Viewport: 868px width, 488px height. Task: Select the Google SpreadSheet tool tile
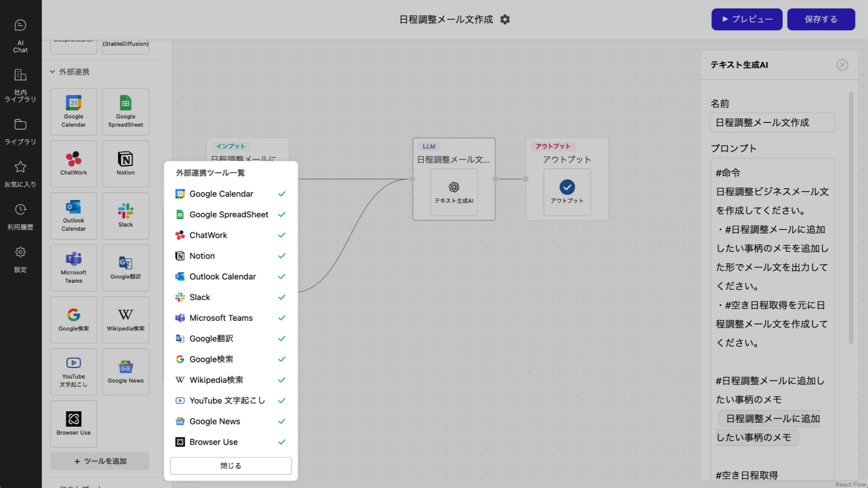point(126,112)
